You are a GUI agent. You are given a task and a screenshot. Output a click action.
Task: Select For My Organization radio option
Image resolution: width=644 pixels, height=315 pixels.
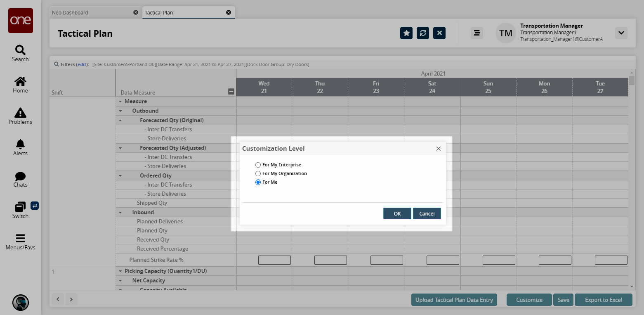[x=258, y=173]
